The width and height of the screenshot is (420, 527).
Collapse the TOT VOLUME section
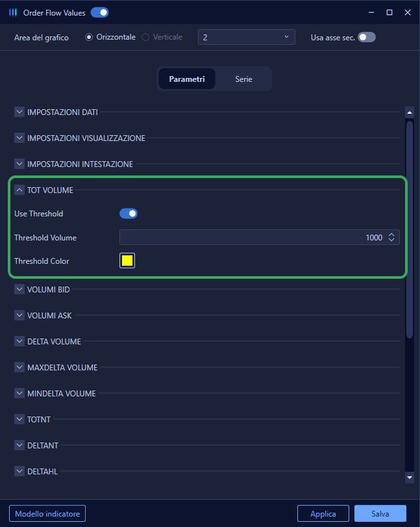(x=19, y=190)
